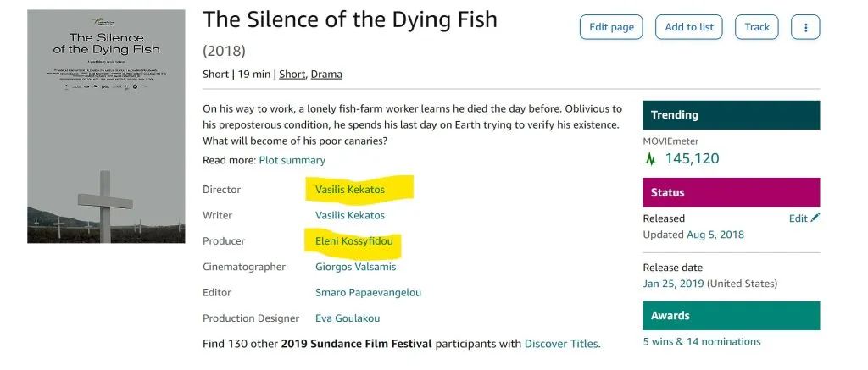
Task: Click the Aug 5, 2018 updated date
Action: point(714,235)
